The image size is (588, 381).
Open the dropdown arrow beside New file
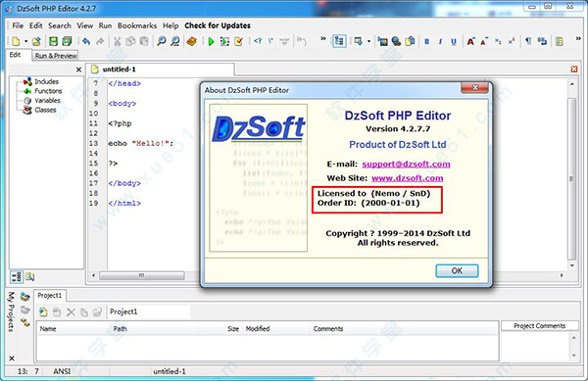coord(25,41)
